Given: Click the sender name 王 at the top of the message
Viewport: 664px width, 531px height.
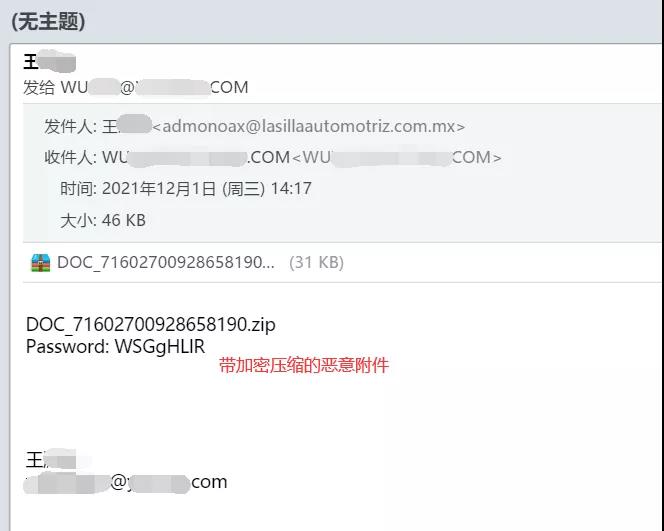Looking at the screenshot, I should coord(50,62).
